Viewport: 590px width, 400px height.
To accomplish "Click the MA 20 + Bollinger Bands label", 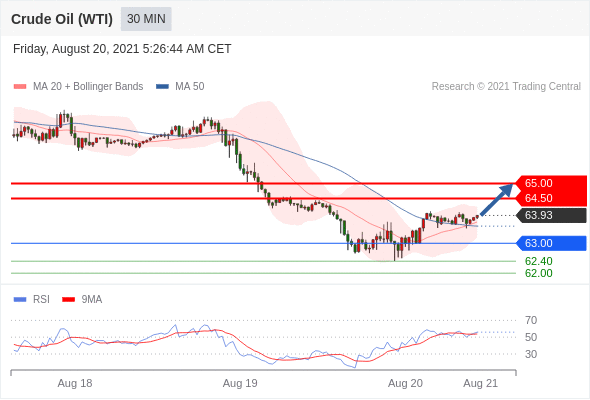I will point(88,87).
